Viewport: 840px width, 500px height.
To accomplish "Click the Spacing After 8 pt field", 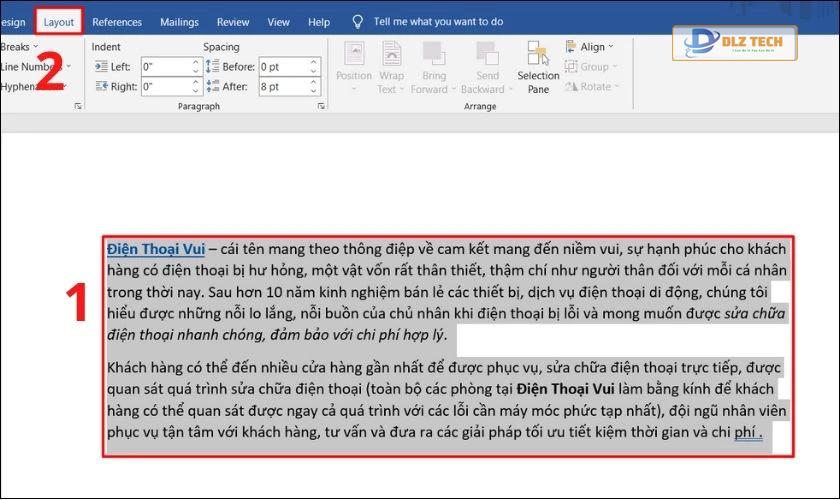I will click(x=283, y=87).
